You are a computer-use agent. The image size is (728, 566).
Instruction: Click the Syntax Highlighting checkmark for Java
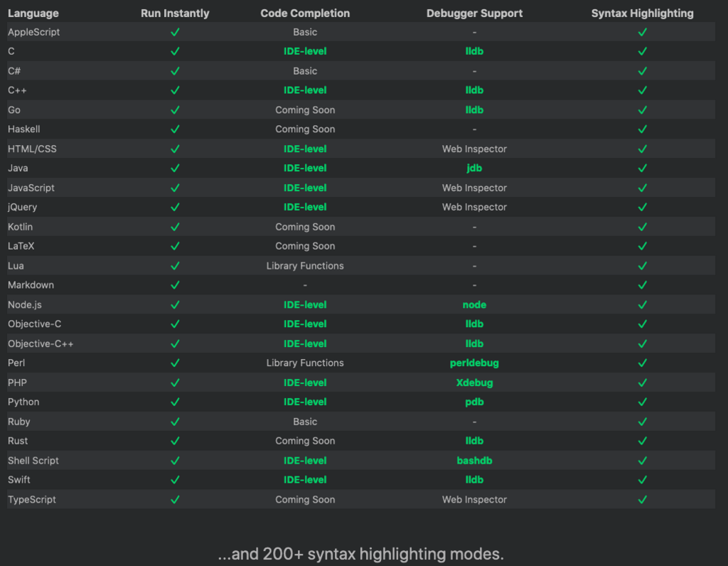pos(643,168)
